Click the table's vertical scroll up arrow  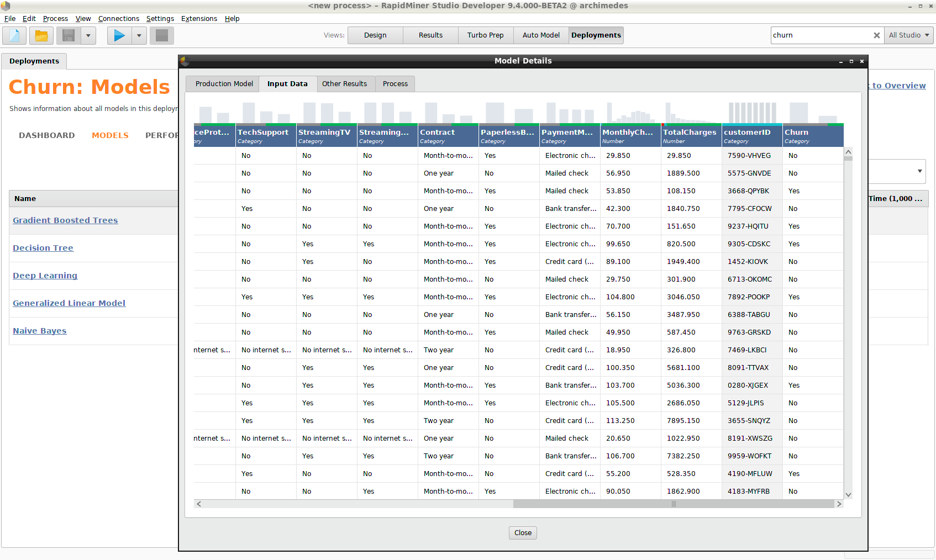[848, 151]
